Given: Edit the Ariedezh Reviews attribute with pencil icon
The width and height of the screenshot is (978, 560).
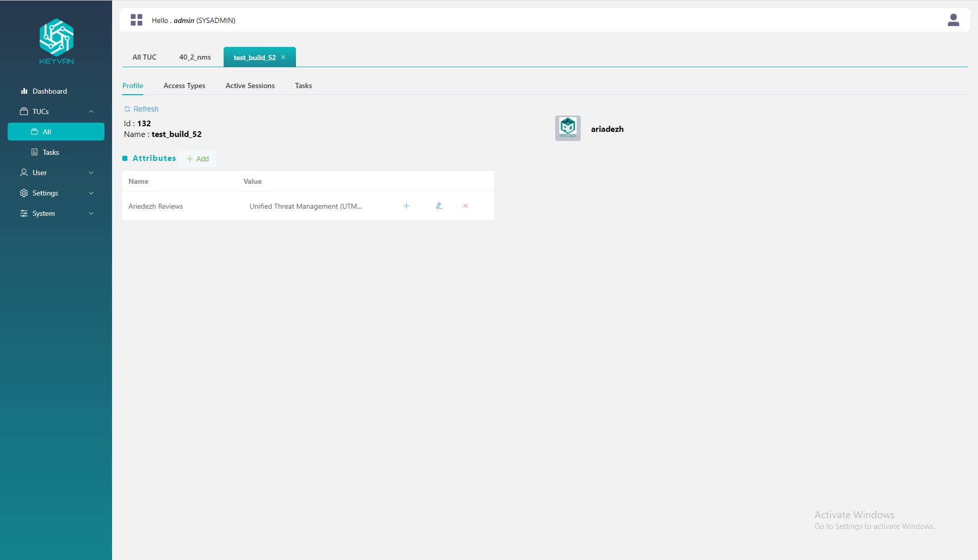Looking at the screenshot, I should pyautogui.click(x=439, y=206).
